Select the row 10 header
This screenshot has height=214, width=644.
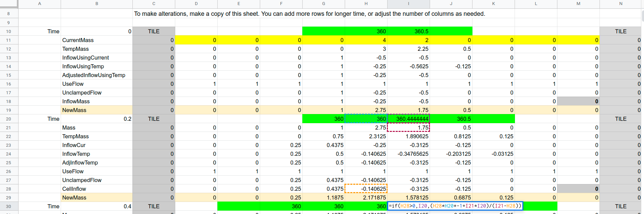pyautogui.click(x=9, y=31)
